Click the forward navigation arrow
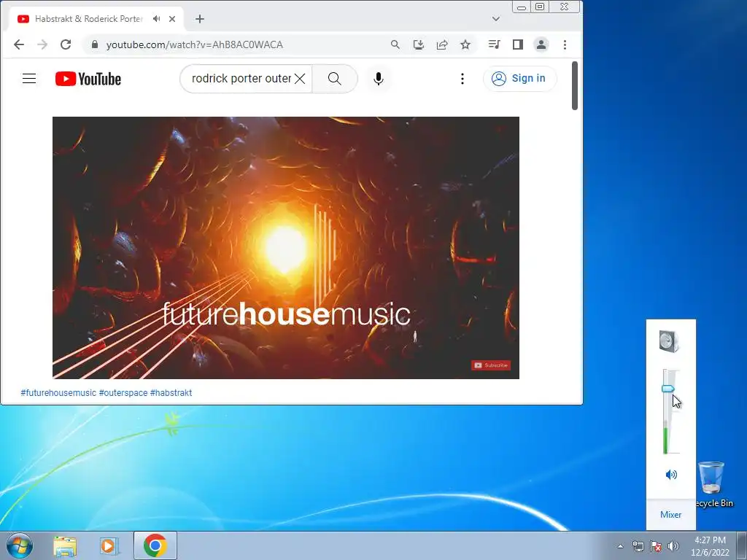 coord(42,44)
